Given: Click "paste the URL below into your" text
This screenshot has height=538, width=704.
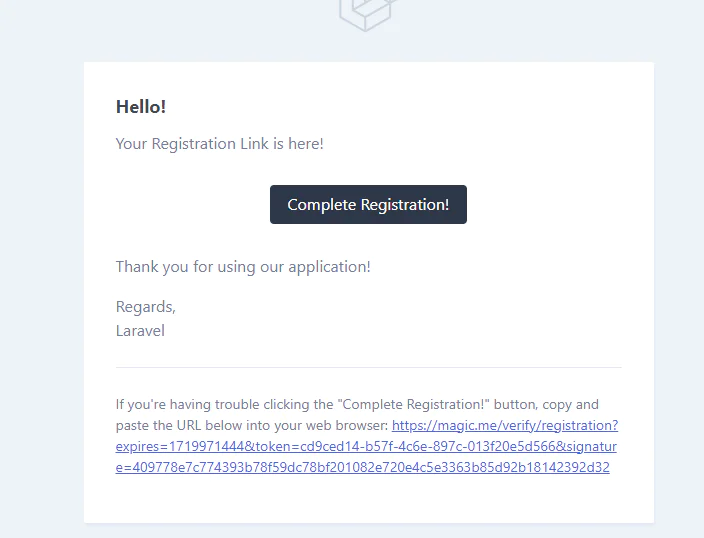Looking at the screenshot, I should pos(221,425).
